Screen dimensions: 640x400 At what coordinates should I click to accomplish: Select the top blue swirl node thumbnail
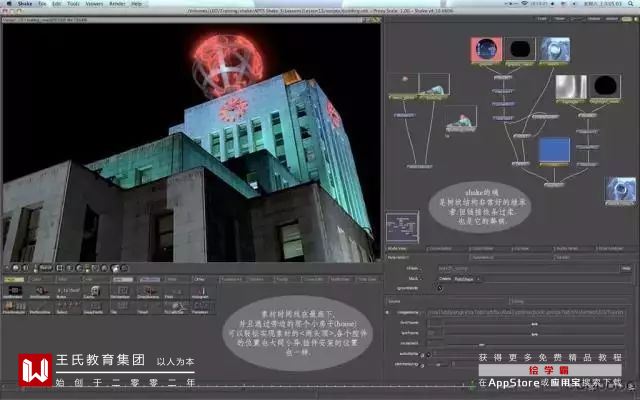click(554, 49)
